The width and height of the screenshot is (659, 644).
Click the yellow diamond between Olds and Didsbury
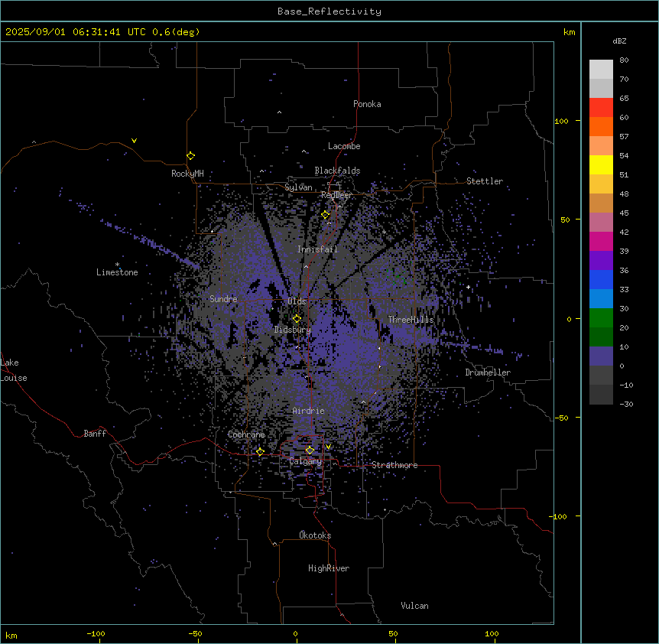tap(297, 318)
